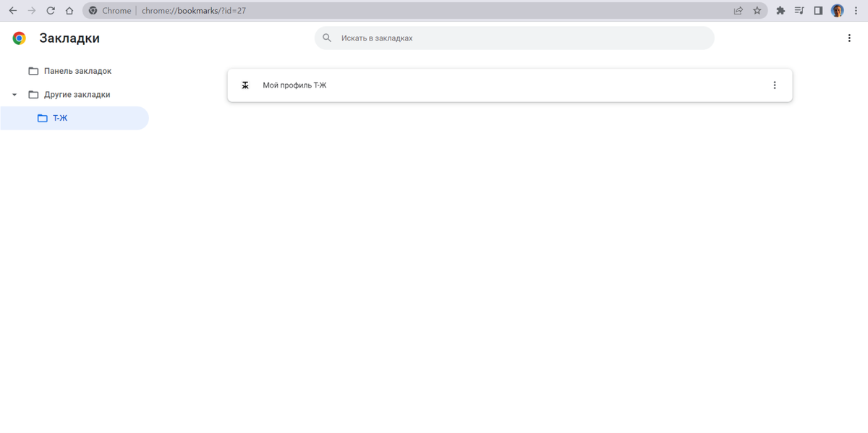Share this page icon in address bar
The width and height of the screenshot is (868, 433).
click(738, 11)
